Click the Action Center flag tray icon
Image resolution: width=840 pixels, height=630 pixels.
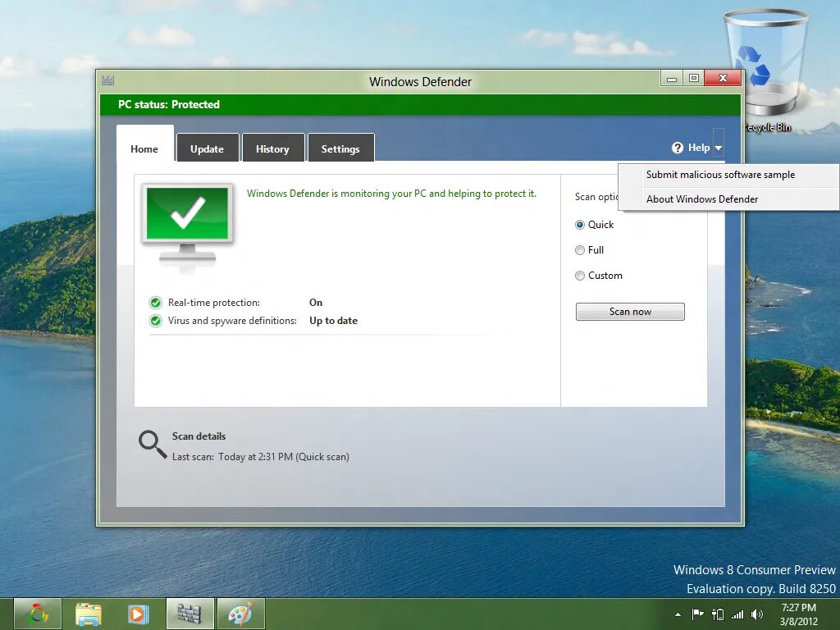697,614
